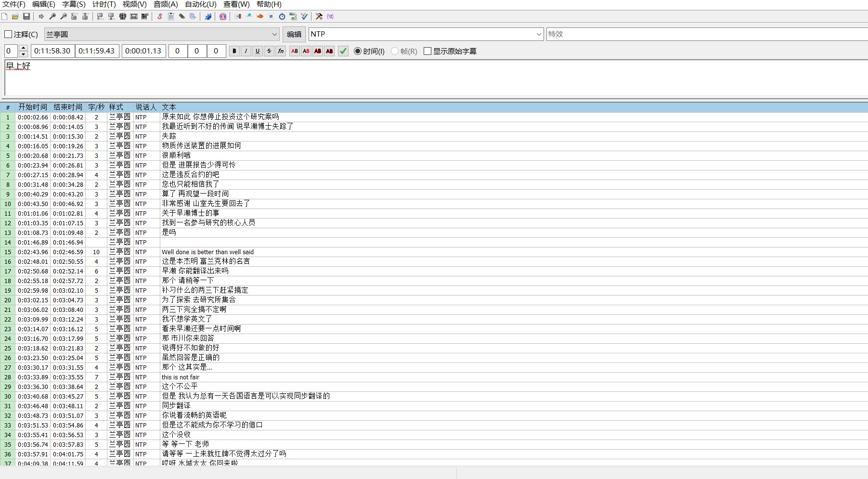Toggle strikeout formatting S button

click(x=269, y=51)
